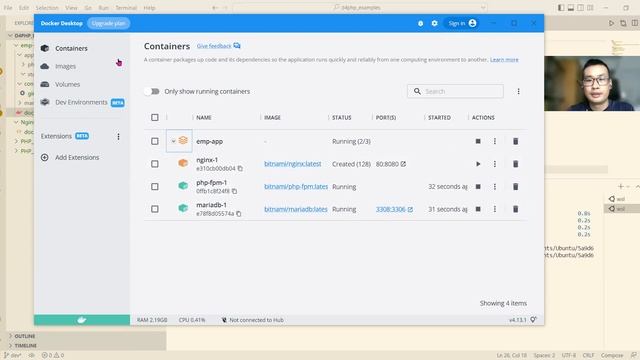Open the Learn more link
The height and width of the screenshot is (360, 640).
click(x=504, y=60)
